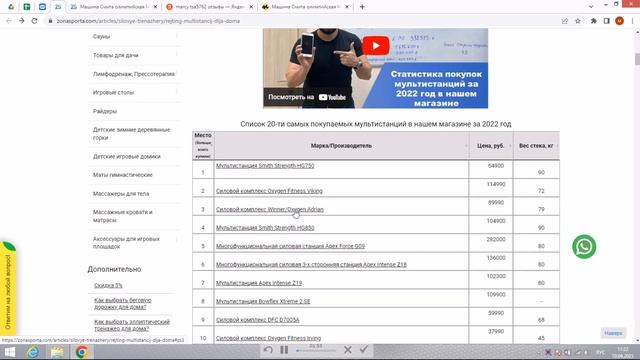Open the Apex Intense Z18 station link
Viewport: 640px width, 360px height.
311,264
